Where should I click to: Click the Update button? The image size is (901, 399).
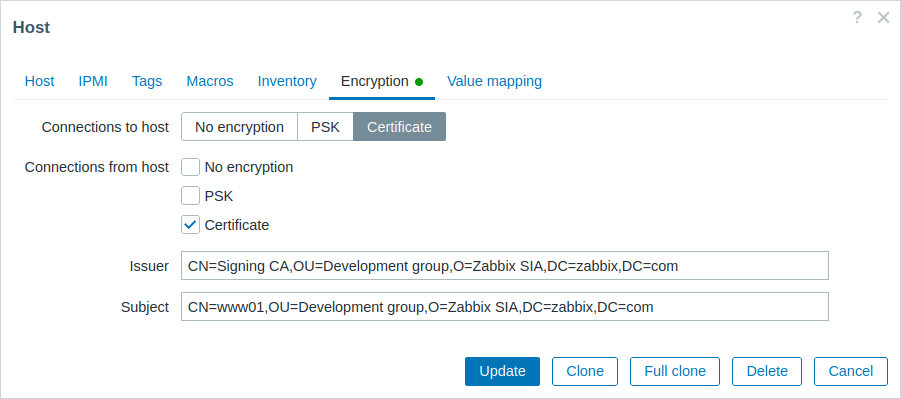pyautogui.click(x=502, y=371)
